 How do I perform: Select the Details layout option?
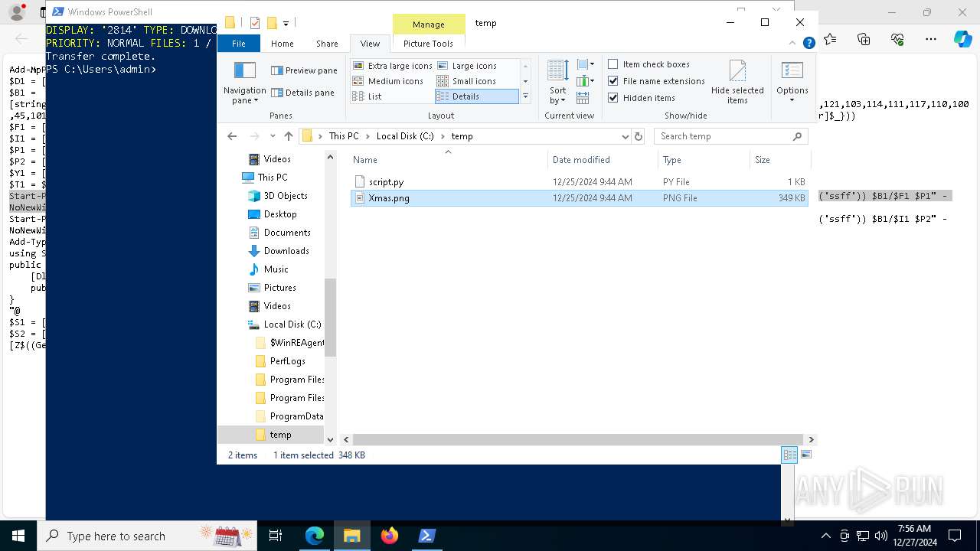click(476, 96)
